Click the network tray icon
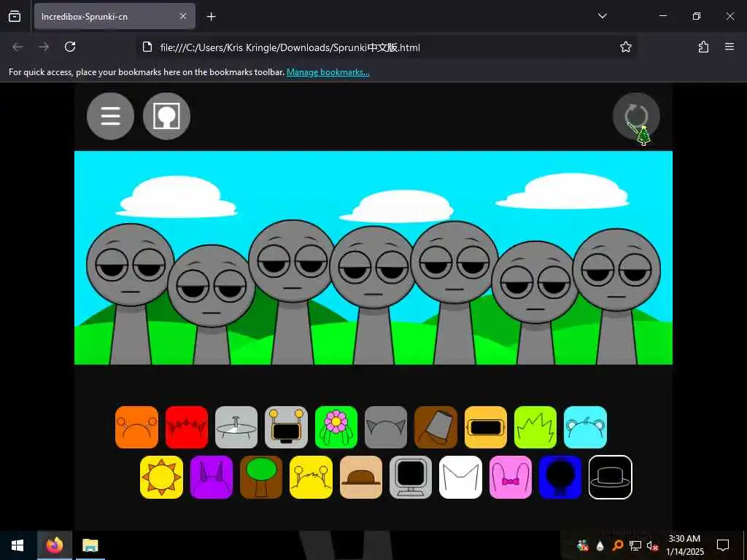Screen dimensions: 747x560 [x=635, y=545]
